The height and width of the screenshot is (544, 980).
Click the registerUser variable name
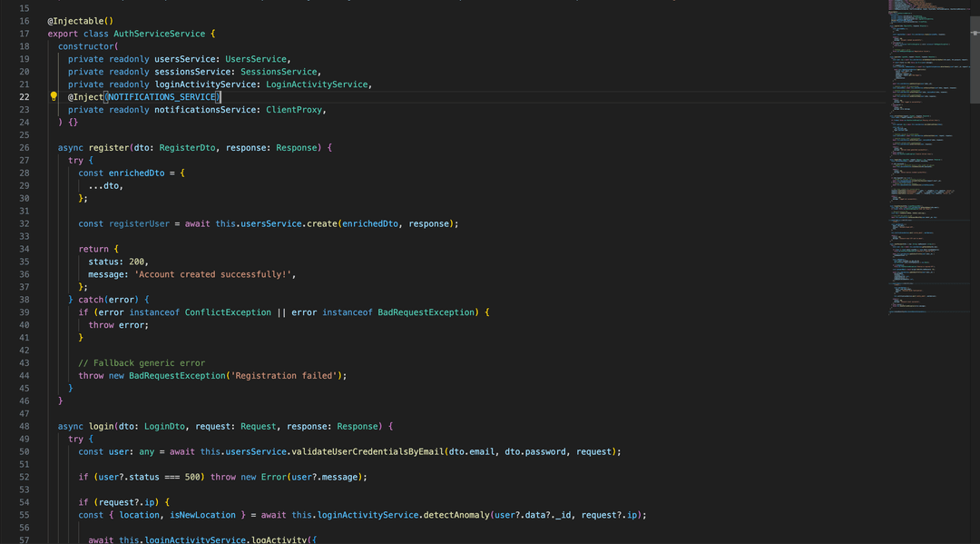(x=139, y=223)
